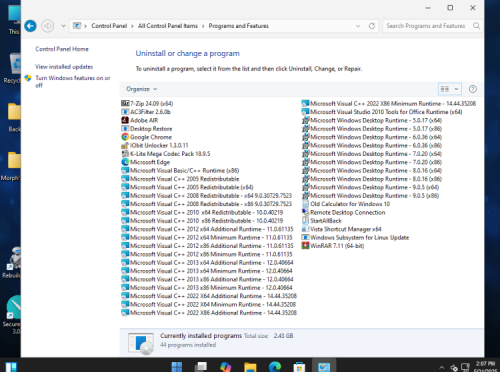Viewport: 500px width, 372px height.
Task: Open the recent locations dropdown chevron
Action: (63, 26)
